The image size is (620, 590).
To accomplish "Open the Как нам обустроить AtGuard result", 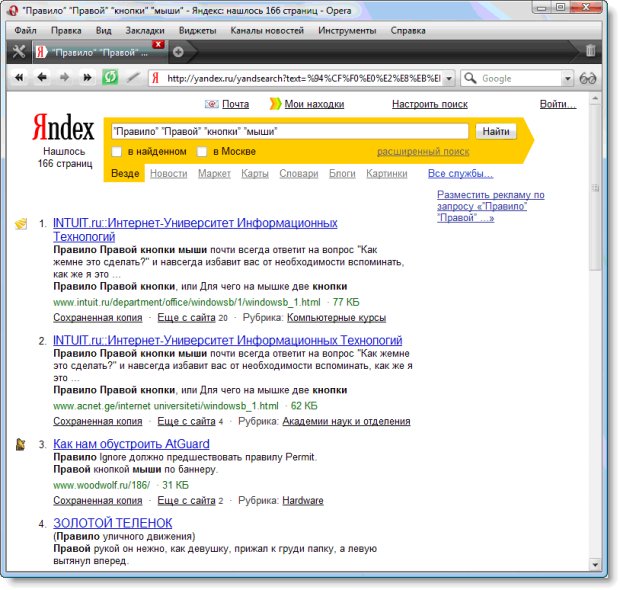I will (131, 444).
